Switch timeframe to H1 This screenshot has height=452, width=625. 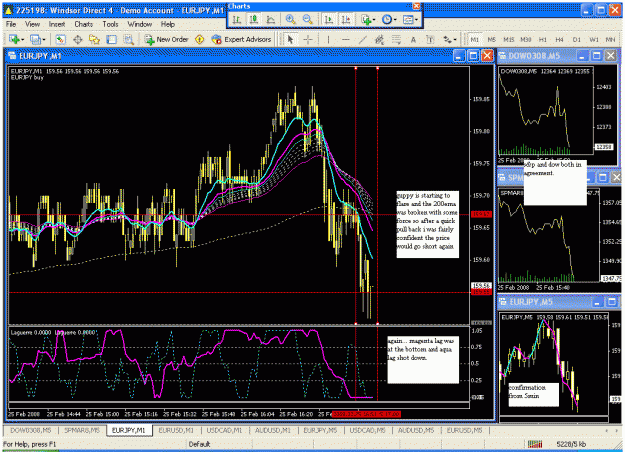542,39
